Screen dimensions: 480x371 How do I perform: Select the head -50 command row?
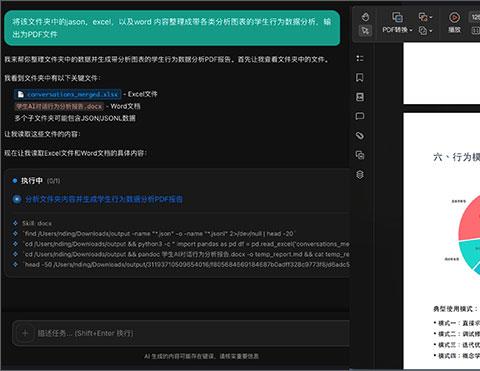(186, 265)
